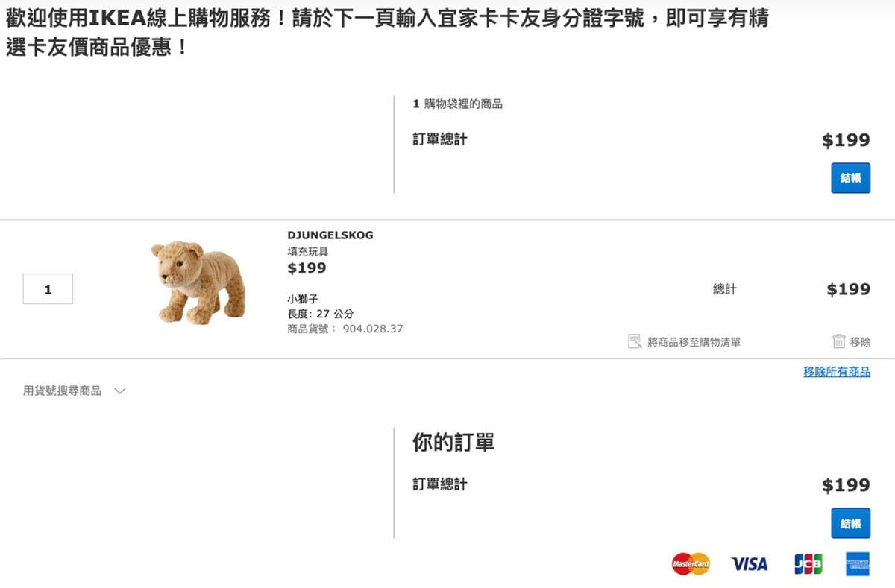Click the bottom 結帳 checkout button

point(850,523)
